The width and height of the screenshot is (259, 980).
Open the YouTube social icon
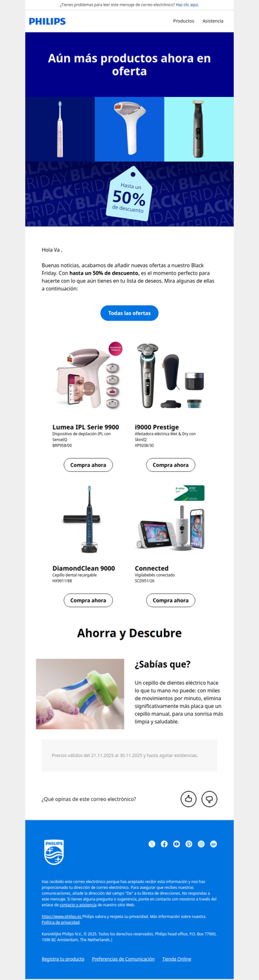177,844
